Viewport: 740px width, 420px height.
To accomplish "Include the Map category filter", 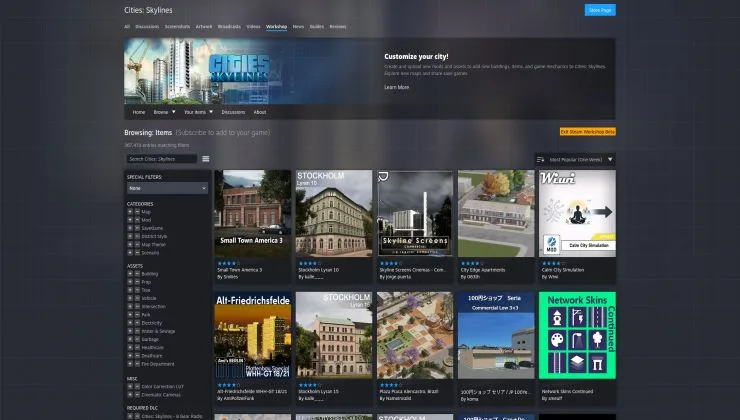I will 131,212.
